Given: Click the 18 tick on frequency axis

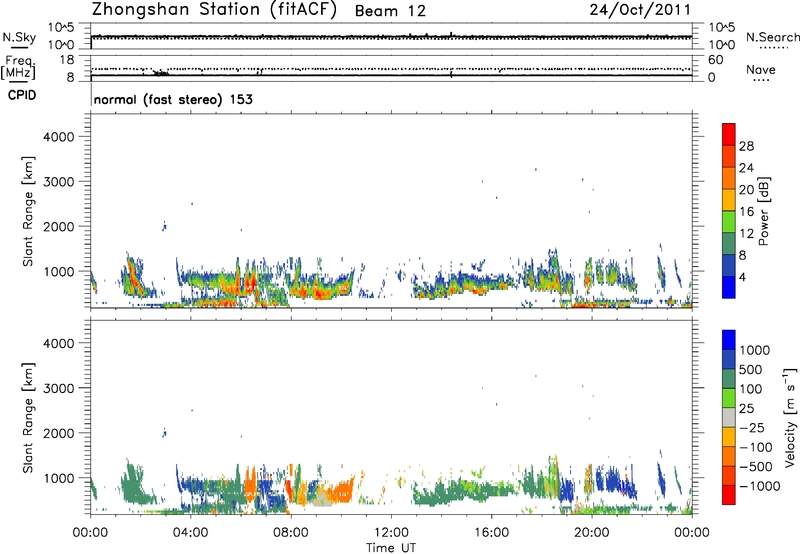Looking at the screenshot, I should tap(67, 60).
